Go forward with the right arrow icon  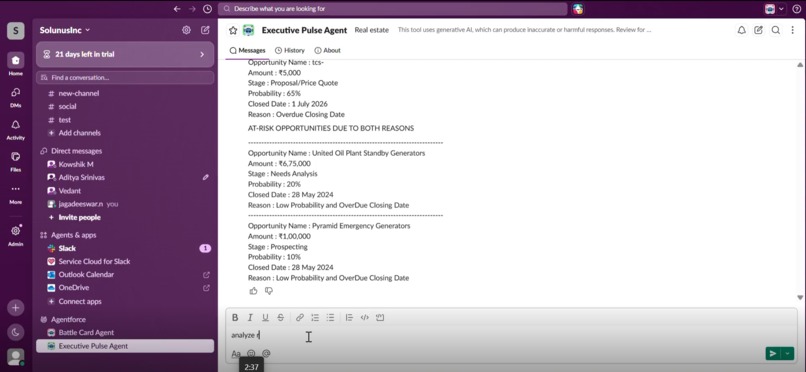(x=192, y=9)
